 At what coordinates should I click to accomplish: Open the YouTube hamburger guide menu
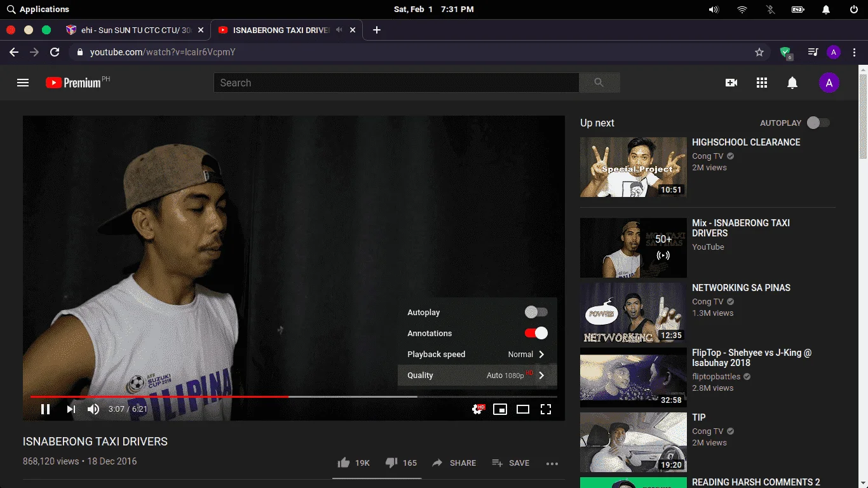pyautogui.click(x=23, y=83)
